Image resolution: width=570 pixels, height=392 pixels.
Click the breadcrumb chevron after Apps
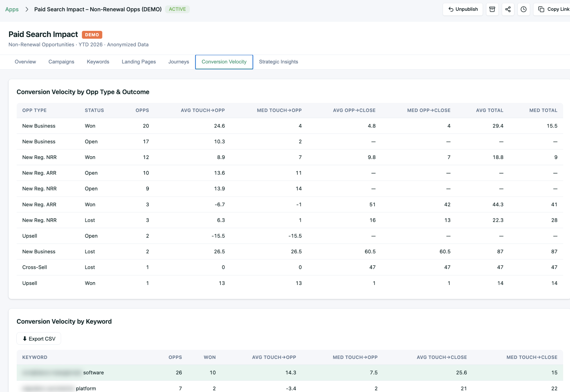(x=27, y=9)
